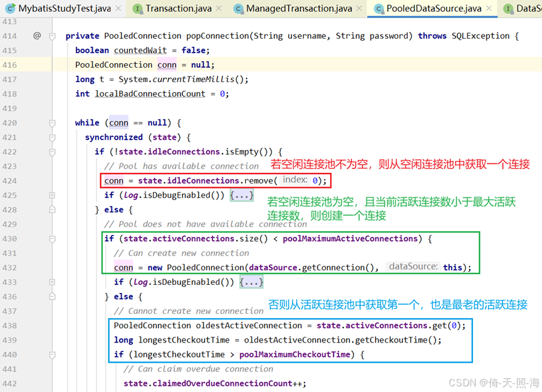
Task: Expand the folded block at line 425 gutter
Action: click(52, 195)
